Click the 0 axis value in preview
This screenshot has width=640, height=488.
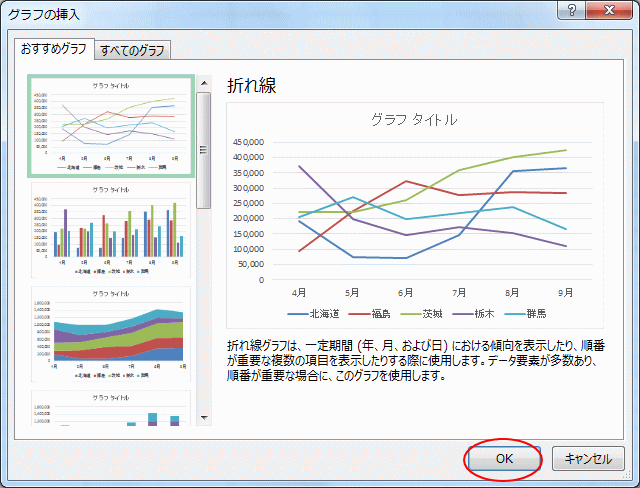pos(261,280)
